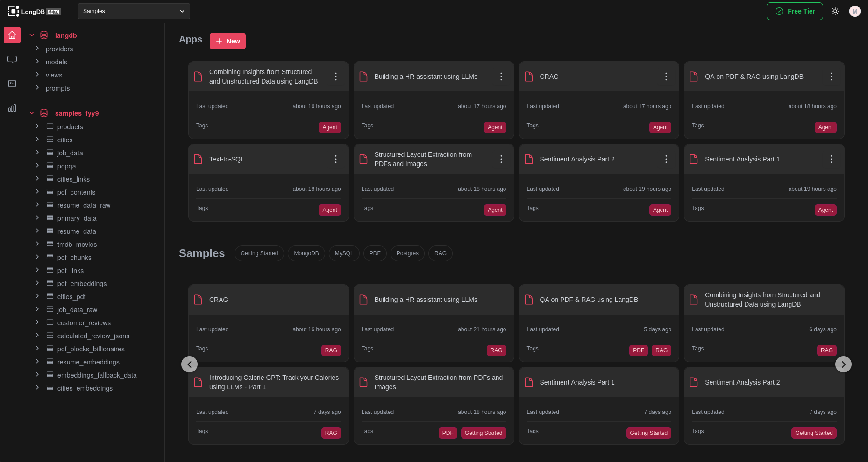Open the terminal console icon in sidebar
Image resolution: width=868 pixels, height=462 pixels.
pos(12,84)
